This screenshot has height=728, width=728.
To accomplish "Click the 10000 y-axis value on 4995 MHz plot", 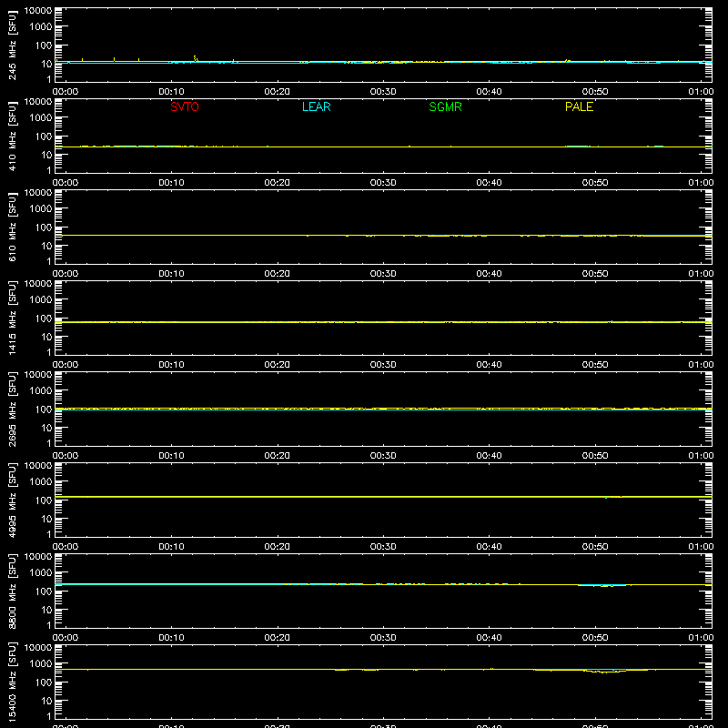I will (38, 466).
